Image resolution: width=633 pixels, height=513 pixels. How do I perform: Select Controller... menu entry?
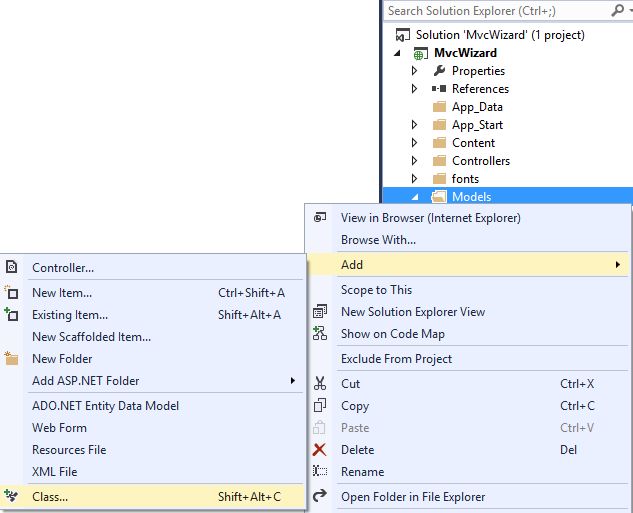pos(153,268)
